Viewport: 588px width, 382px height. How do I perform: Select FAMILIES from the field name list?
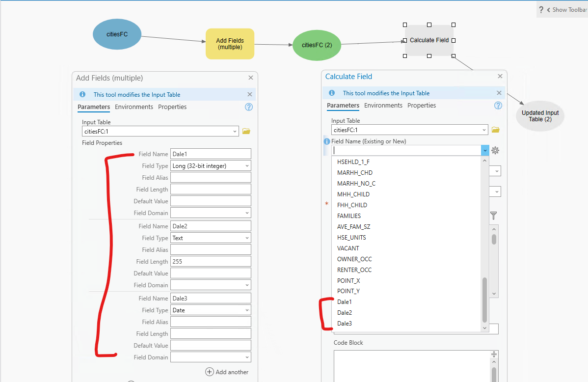click(x=348, y=216)
